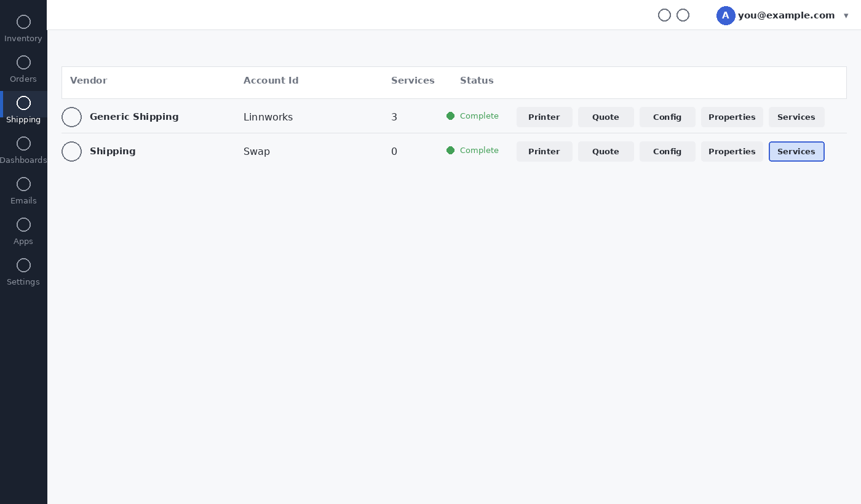The image size is (861, 504).
Task: Click the Status column header
Action: 477,81
